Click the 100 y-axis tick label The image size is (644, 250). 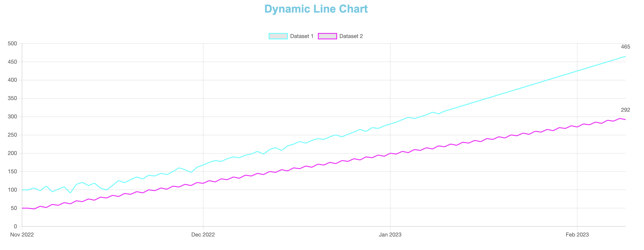click(x=13, y=190)
